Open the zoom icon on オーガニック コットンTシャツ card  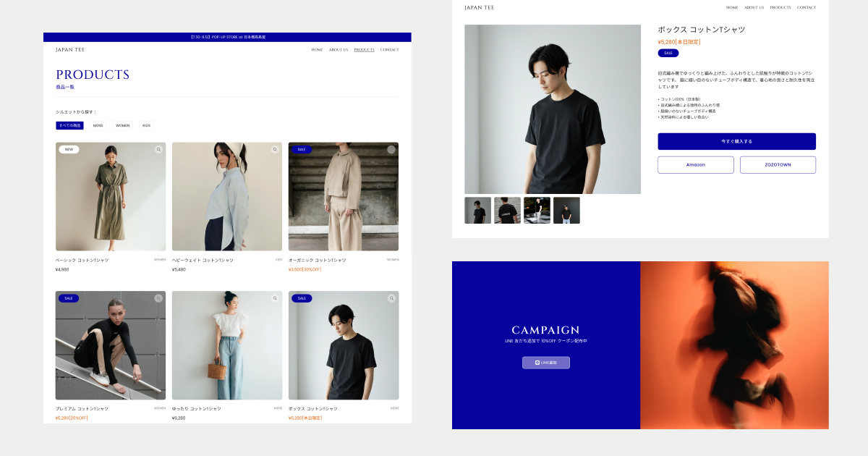click(391, 149)
